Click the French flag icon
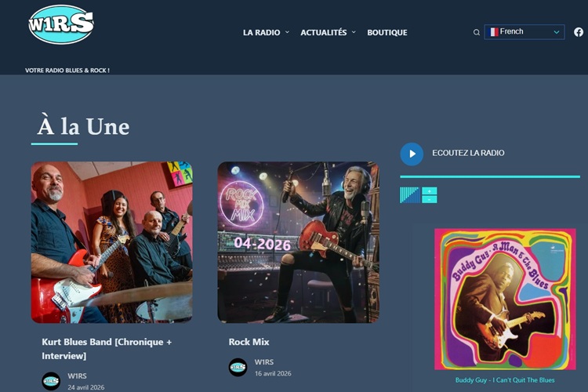Viewport: 588px width, 392px height. [493, 32]
